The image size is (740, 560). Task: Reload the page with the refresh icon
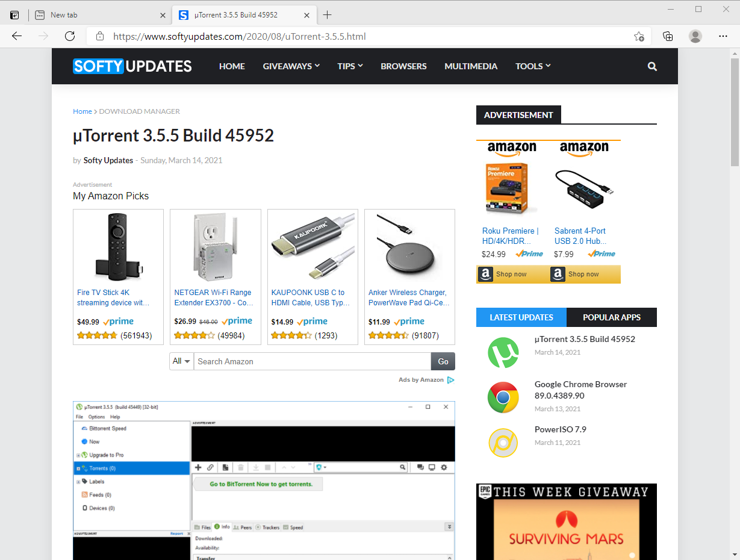pyautogui.click(x=70, y=36)
